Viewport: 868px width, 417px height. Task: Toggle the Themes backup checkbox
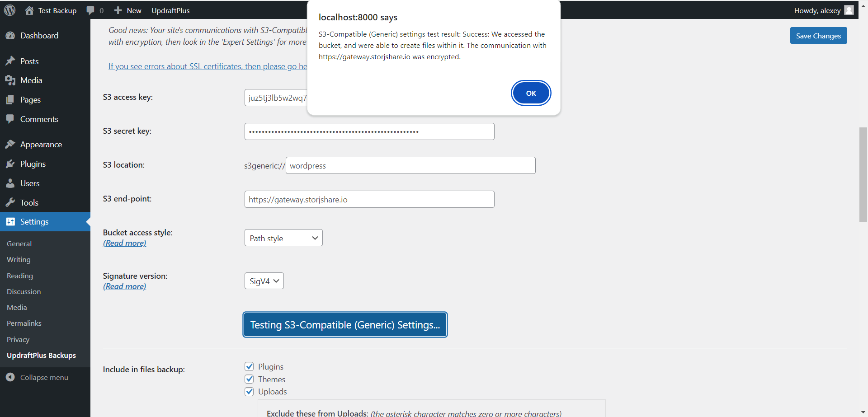[x=249, y=379]
